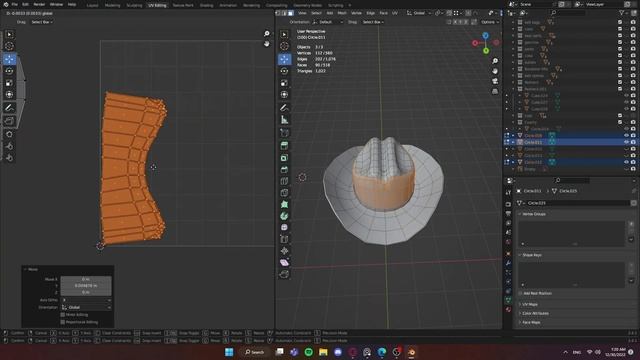Open the outliner filter funnel
This screenshot has width=640, height=360.
pos(622,13)
